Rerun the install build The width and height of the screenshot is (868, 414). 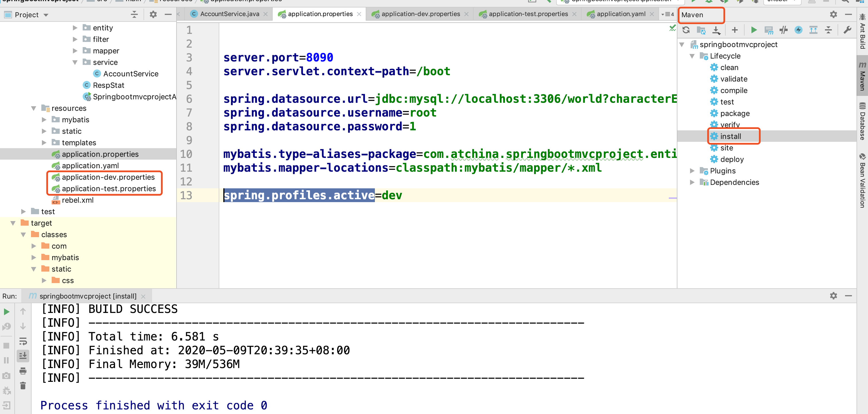[x=6, y=312]
